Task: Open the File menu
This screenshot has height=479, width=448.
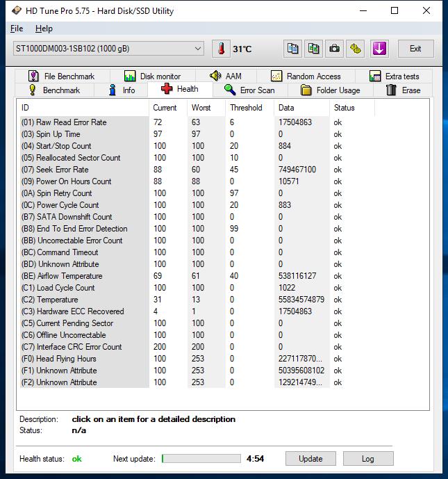Action: tap(17, 29)
